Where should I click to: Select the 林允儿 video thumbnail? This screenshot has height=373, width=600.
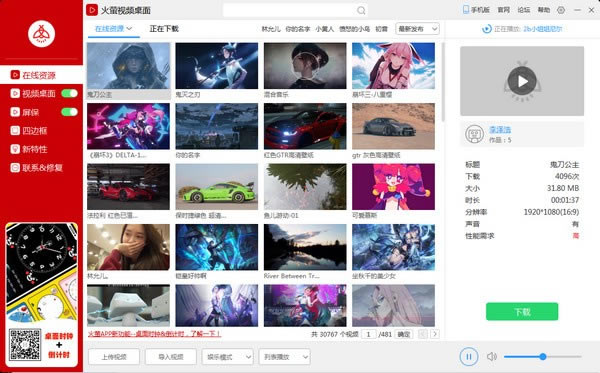click(x=129, y=247)
